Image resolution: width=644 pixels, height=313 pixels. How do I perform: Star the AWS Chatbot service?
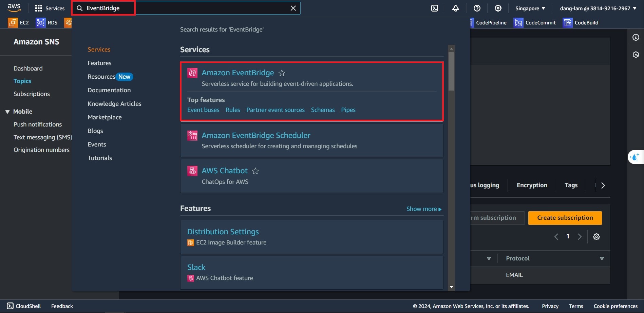[x=255, y=171]
